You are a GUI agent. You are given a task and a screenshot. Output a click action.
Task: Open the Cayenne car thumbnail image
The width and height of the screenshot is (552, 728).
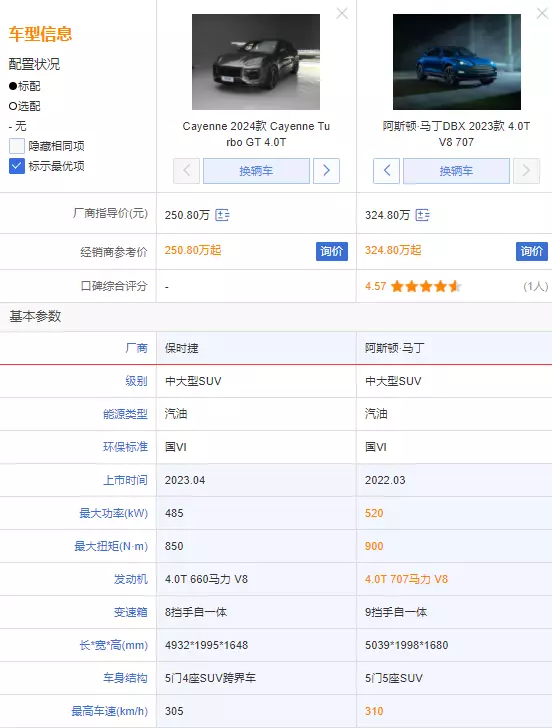(x=256, y=62)
